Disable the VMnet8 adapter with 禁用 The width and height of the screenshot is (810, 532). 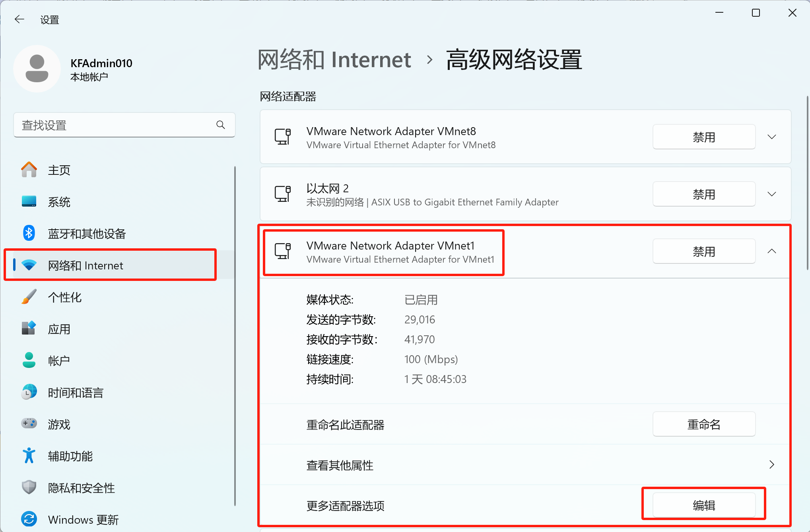[x=703, y=137]
